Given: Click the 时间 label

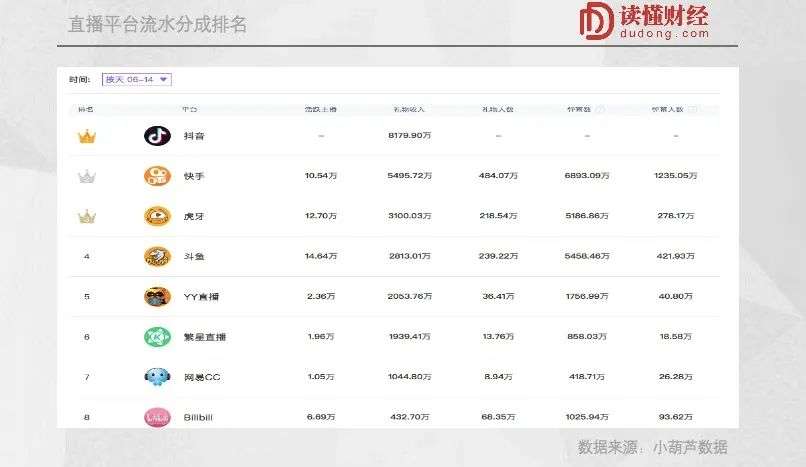Looking at the screenshot, I should coord(80,80).
